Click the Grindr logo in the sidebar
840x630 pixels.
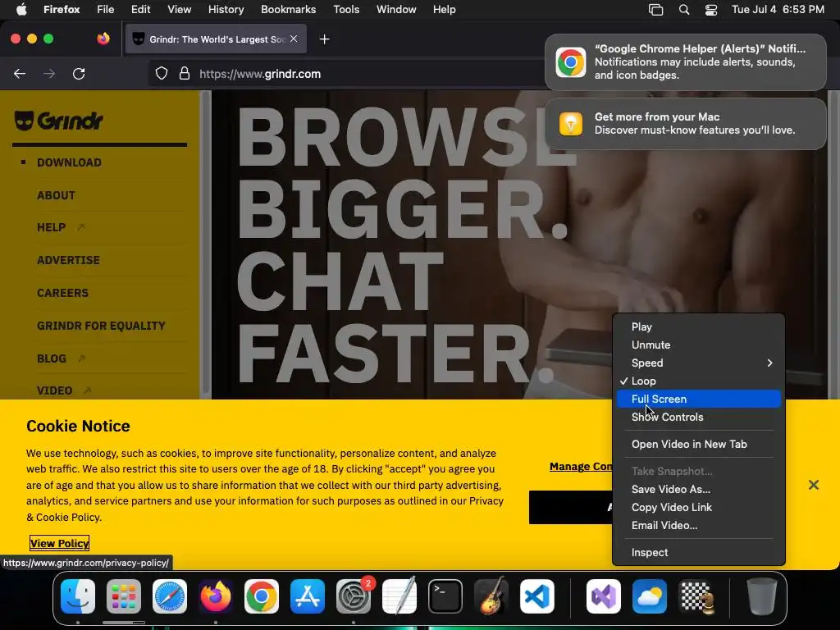(58, 121)
